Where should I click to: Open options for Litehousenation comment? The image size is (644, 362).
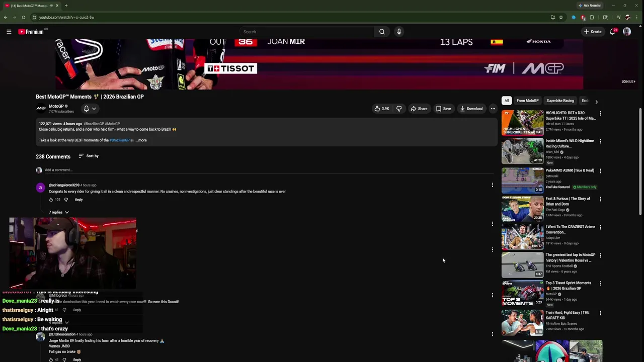coord(493,334)
